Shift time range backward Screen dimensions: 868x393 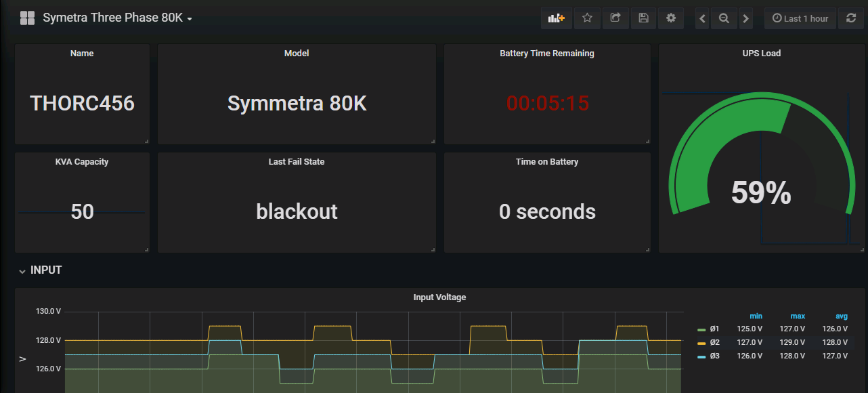(x=703, y=18)
